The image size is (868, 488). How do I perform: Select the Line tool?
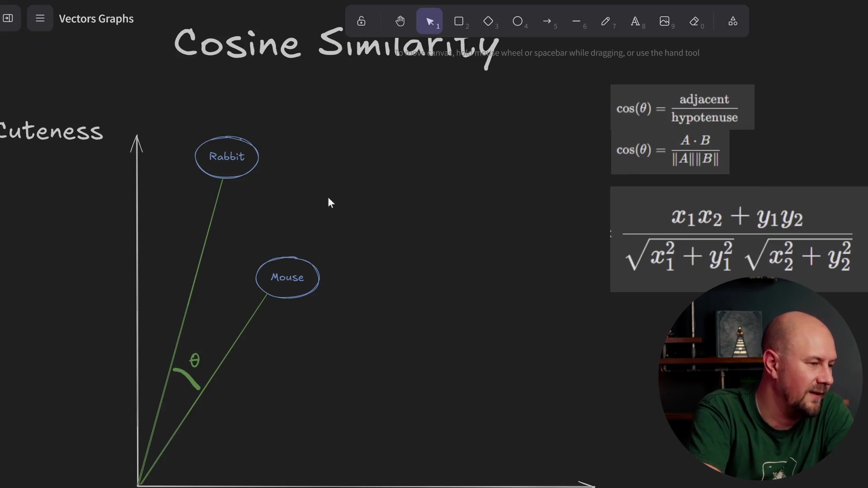577,21
